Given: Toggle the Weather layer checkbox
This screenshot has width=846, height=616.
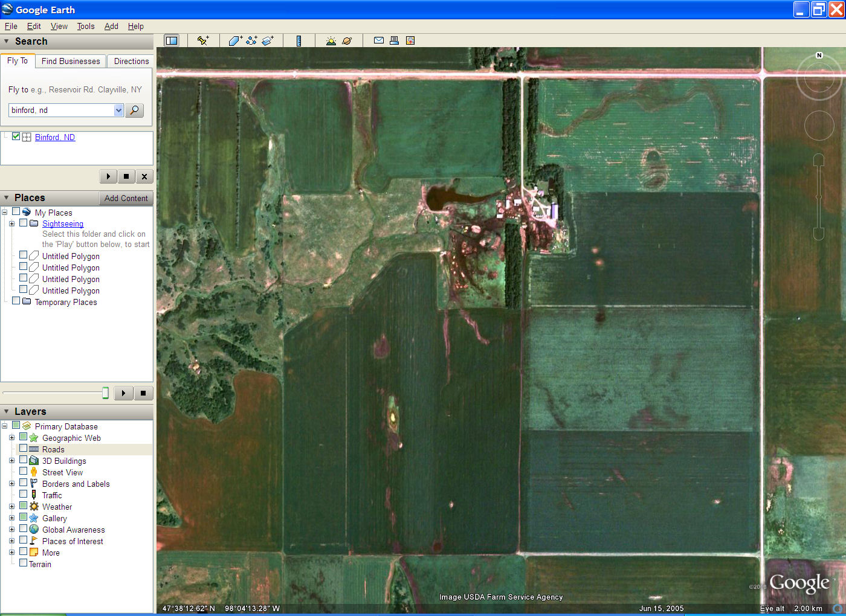Looking at the screenshot, I should [x=23, y=506].
